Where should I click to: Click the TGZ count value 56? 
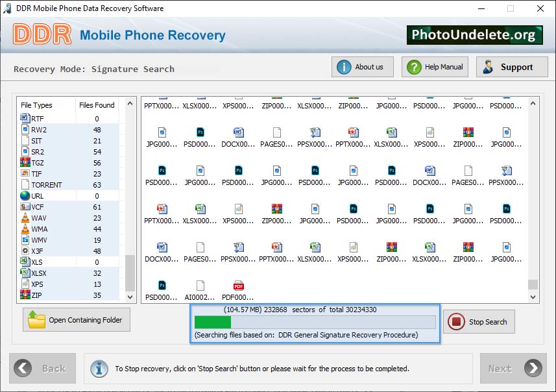pyautogui.click(x=97, y=163)
